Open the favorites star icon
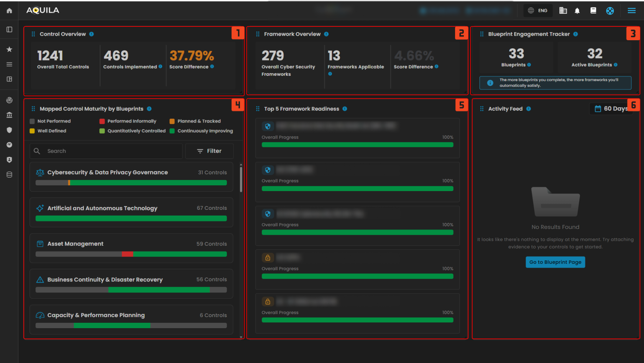Screen dimensions: 644x363 [x=9, y=49]
